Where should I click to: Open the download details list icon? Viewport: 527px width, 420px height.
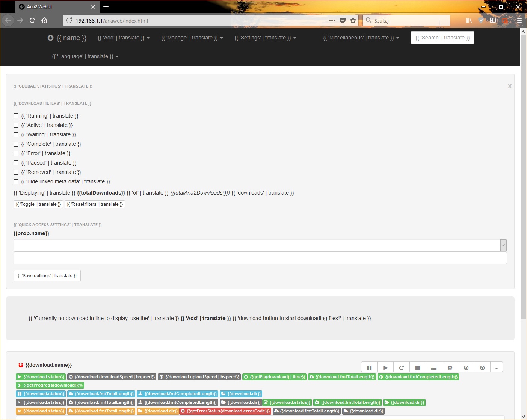433,367
